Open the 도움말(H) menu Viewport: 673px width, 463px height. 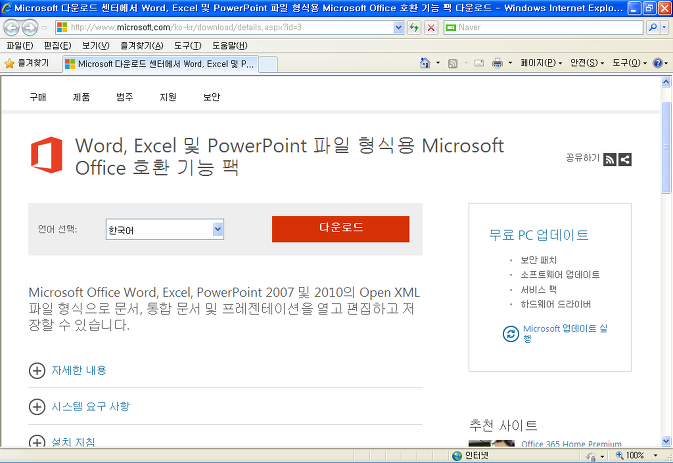click(x=230, y=45)
